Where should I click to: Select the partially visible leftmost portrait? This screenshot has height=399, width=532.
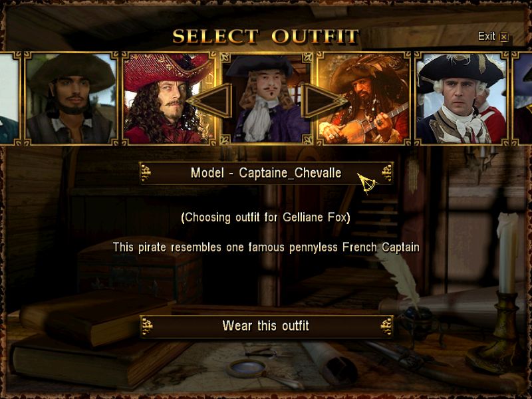9,98
